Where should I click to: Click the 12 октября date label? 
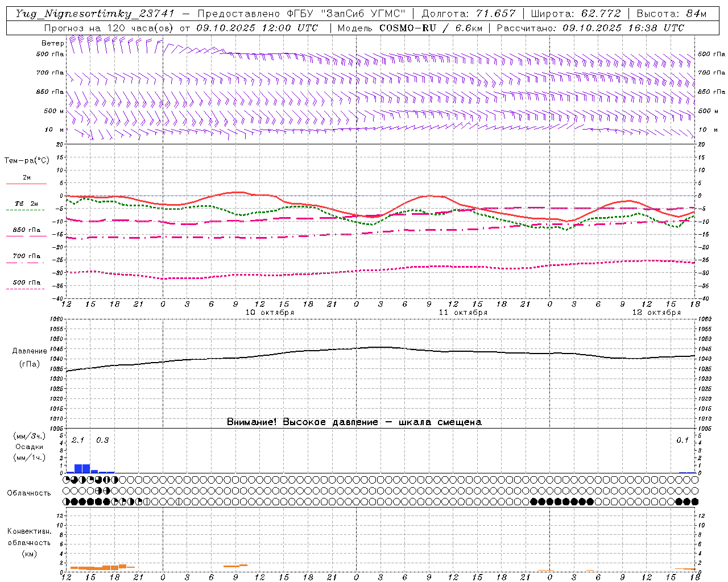tap(656, 313)
